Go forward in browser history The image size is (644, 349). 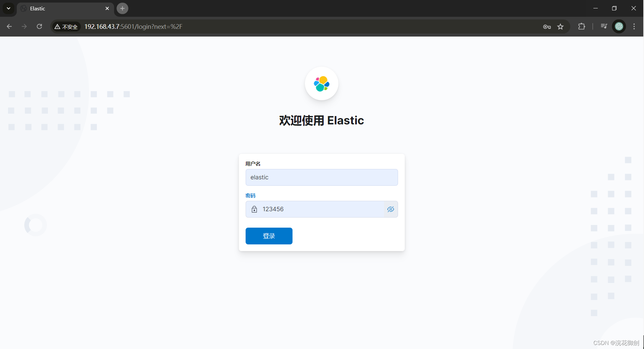[24, 26]
